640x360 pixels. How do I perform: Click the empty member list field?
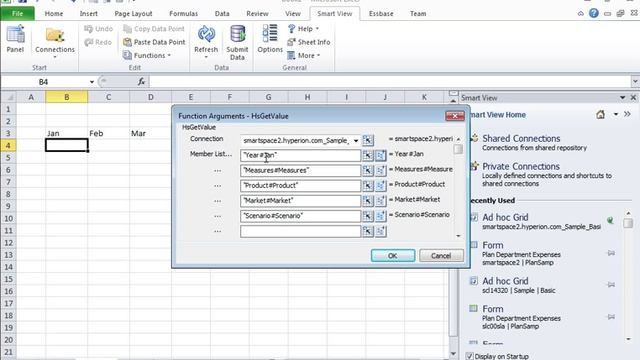click(x=300, y=231)
